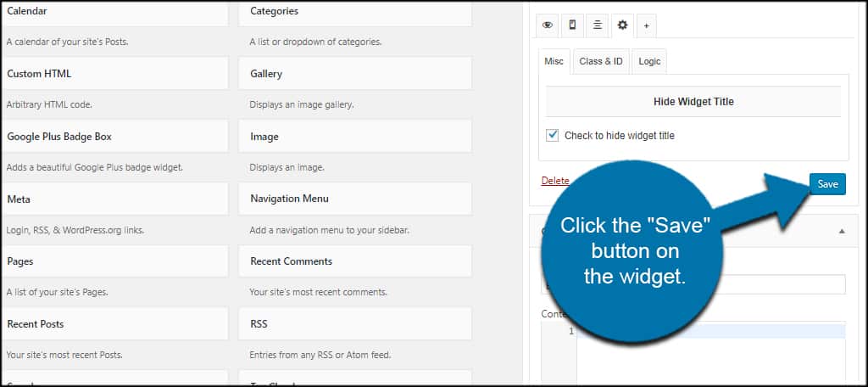Click the 'Check to hide widget title' label
Viewport: 868px width, 387px height.
point(620,135)
